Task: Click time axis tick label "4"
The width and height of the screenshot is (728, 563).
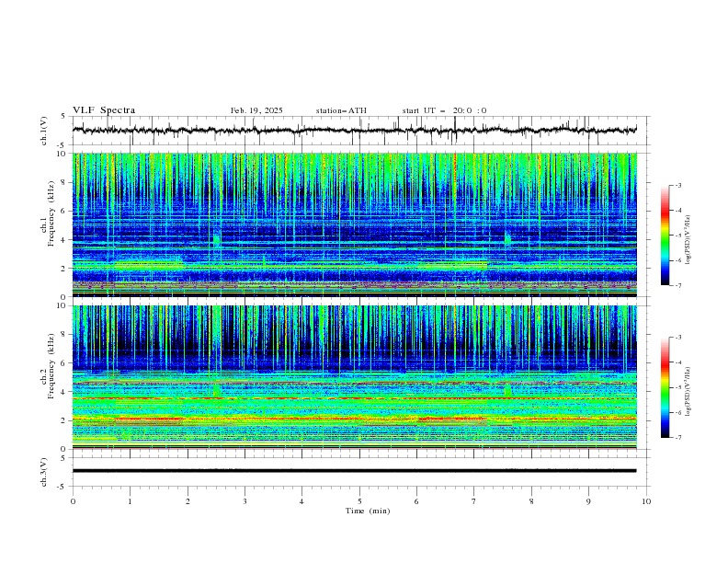Action: (302, 501)
